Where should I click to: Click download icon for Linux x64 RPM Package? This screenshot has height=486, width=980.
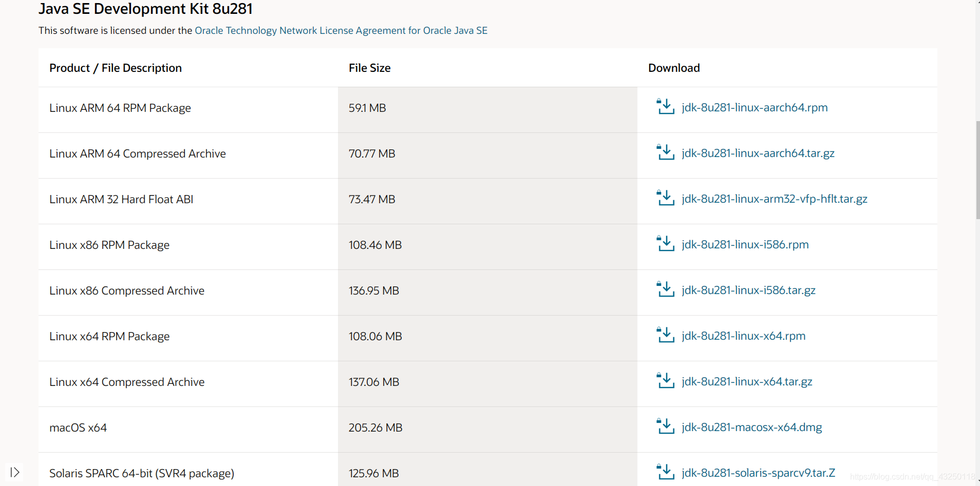665,335
